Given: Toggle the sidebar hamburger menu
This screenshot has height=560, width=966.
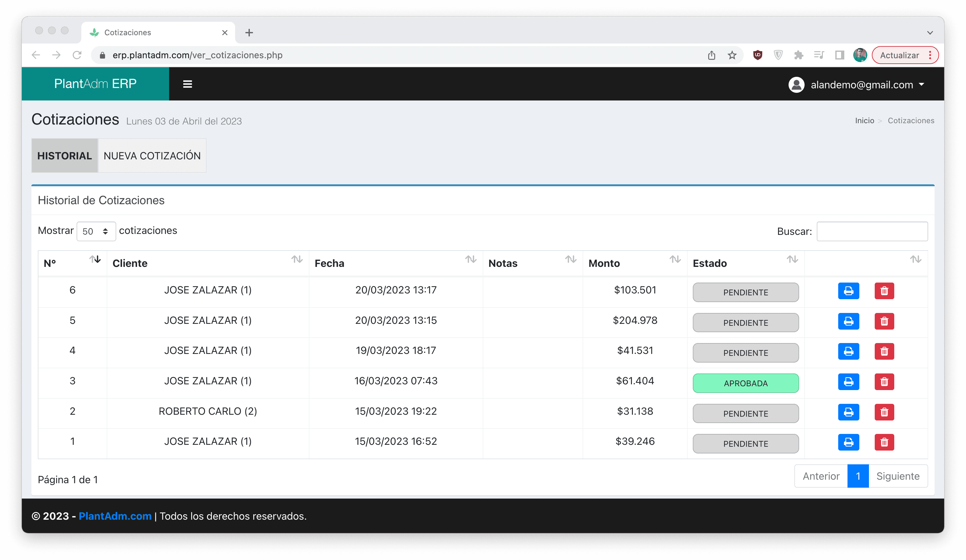Looking at the screenshot, I should pyautogui.click(x=187, y=84).
